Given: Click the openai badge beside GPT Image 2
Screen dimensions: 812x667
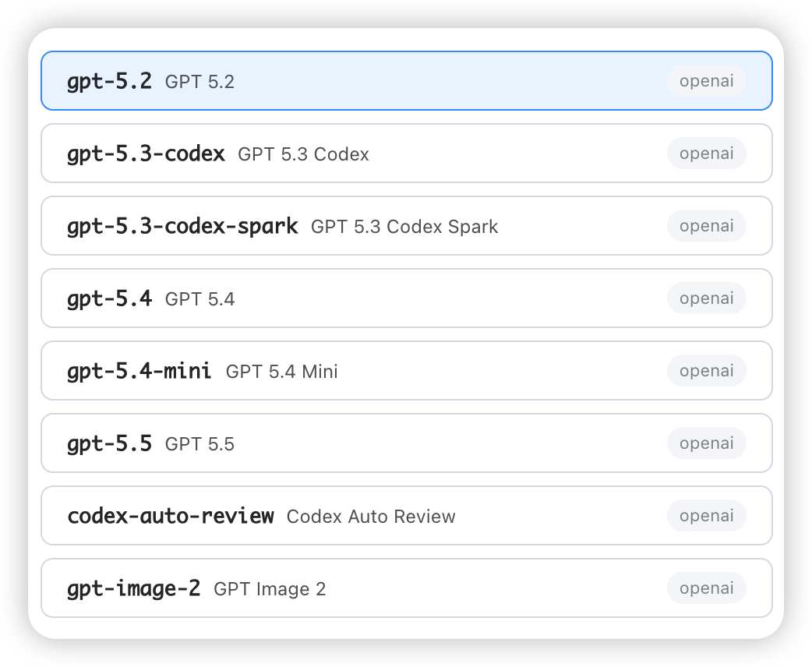Looking at the screenshot, I should tap(706, 588).
